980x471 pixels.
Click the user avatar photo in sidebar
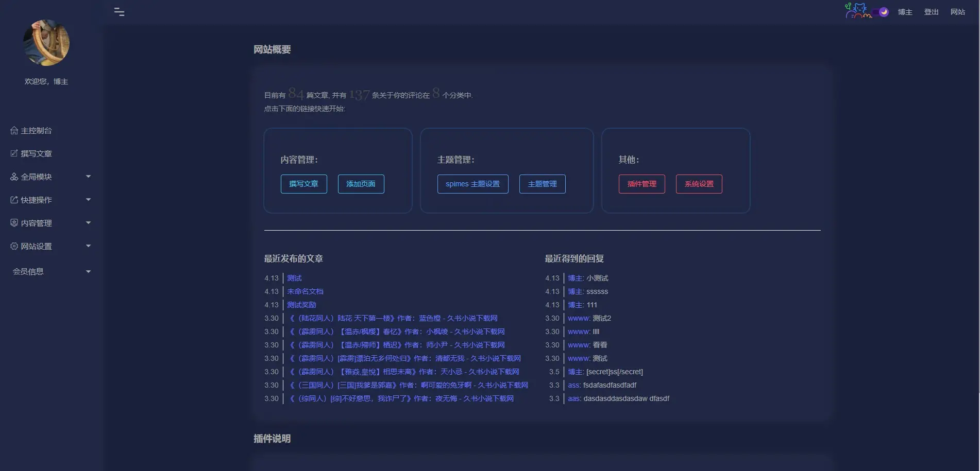pyautogui.click(x=46, y=43)
